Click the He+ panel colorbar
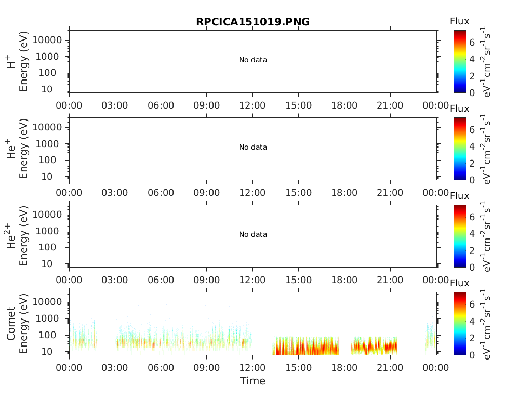The height and width of the screenshot is (399, 532). click(460, 149)
